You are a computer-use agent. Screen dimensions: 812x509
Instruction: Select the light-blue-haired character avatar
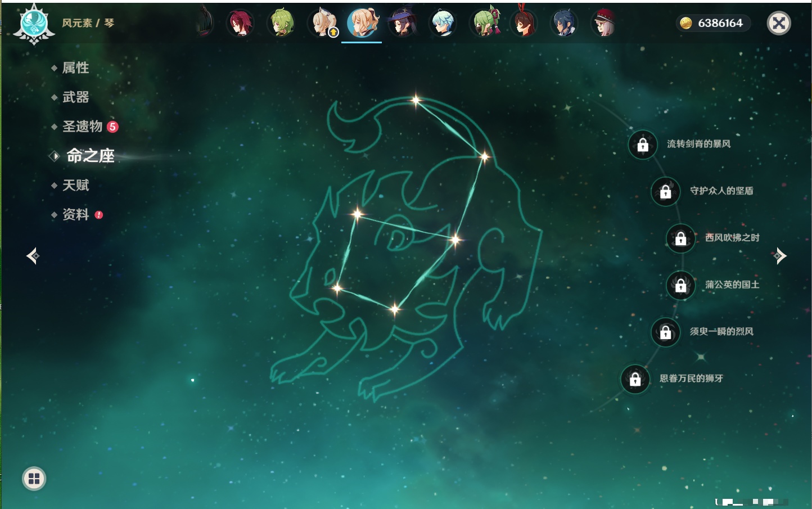tap(443, 23)
